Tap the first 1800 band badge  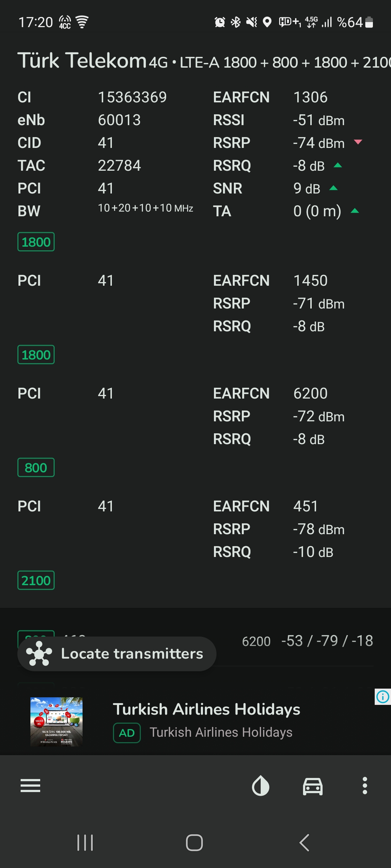pos(36,242)
